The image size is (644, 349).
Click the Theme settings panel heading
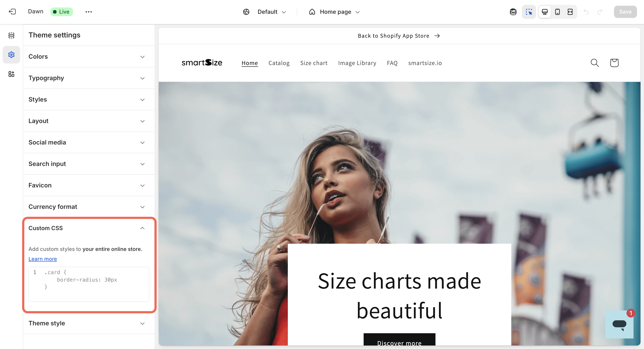coord(54,35)
